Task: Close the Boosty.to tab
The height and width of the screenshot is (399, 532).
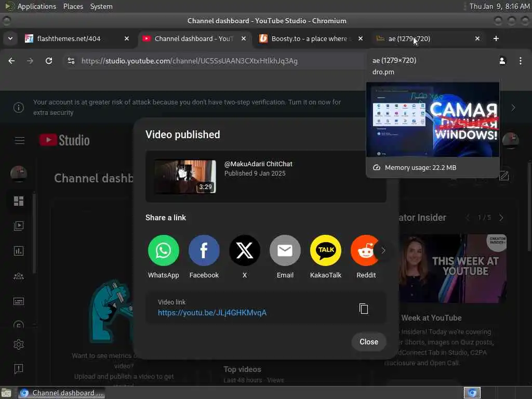Action: pyautogui.click(x=361, y=38)
